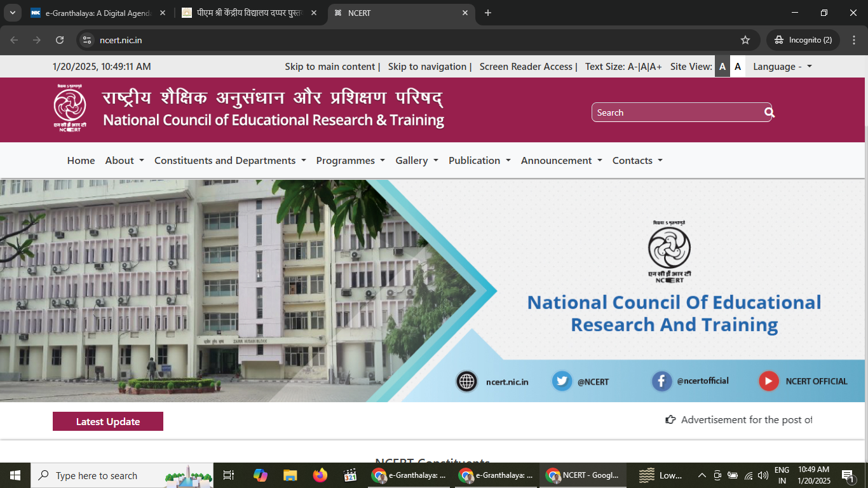Open Screen Reader Access link

(526, 67)
